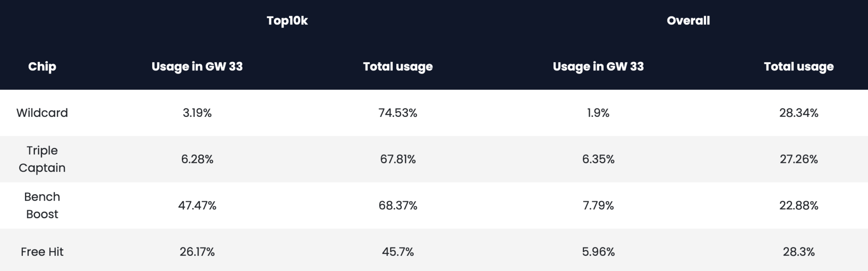Image resolution: width=868 pixels, height=271 pixels.
Task: Click the 3.19% Wildcard usage cell
Action: click(x=197, y=113)
